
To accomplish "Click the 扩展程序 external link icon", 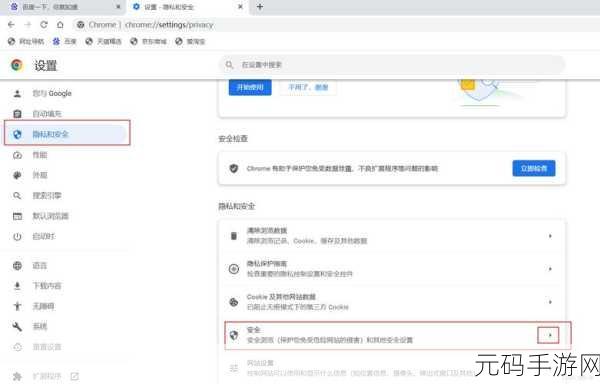I will tap(75, 376).
